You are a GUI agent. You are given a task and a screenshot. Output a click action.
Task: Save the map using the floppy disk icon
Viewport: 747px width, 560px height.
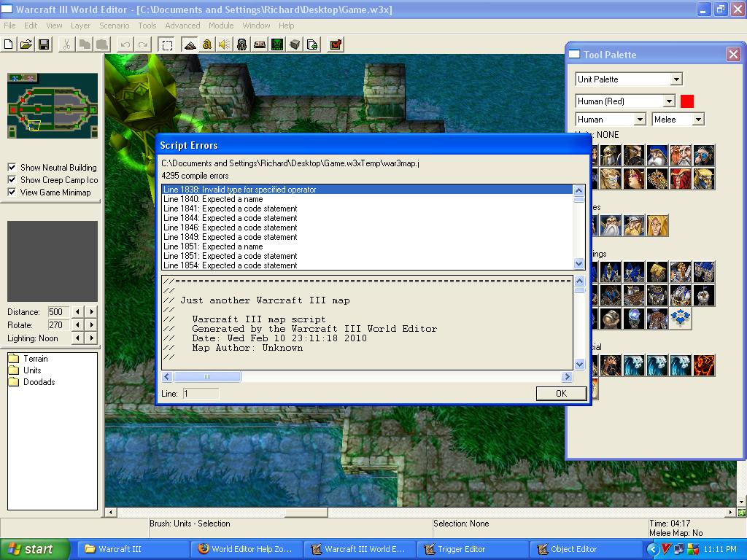pos(44,44)
